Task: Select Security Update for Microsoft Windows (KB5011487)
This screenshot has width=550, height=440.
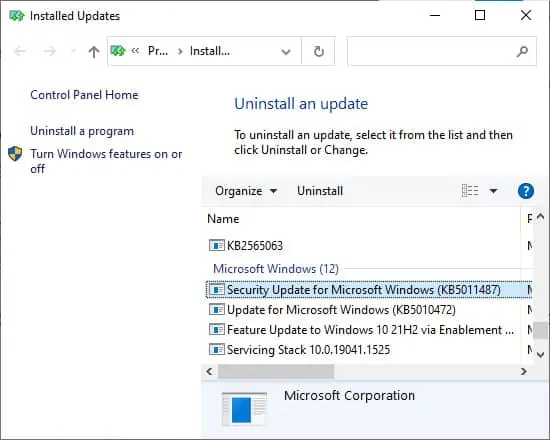Action: [364, 289]
